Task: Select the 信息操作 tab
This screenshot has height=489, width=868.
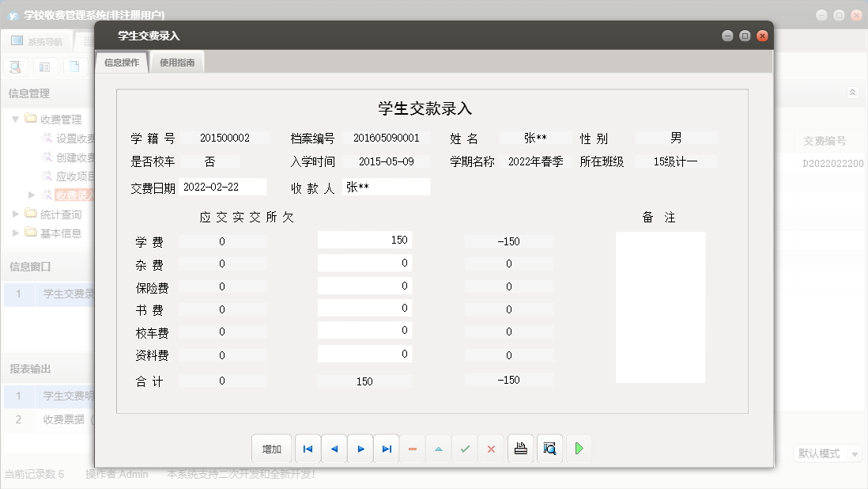Action: tap(121, 60)
